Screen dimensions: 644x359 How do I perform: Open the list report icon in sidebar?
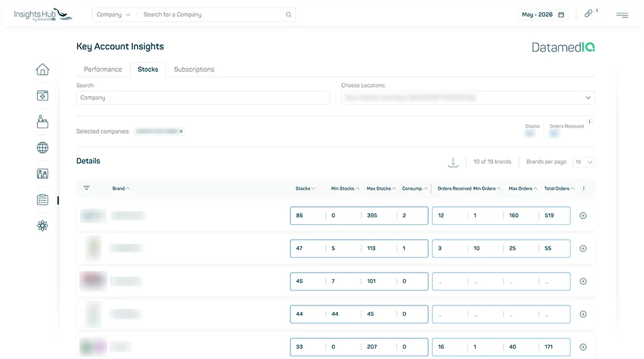43,200
